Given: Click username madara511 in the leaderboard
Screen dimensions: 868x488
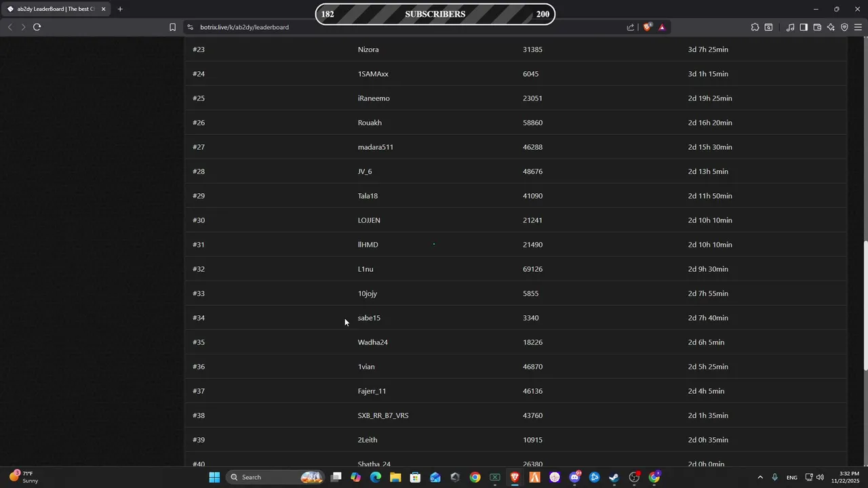Looking at the screenshot, I should (x=376, y=147).
